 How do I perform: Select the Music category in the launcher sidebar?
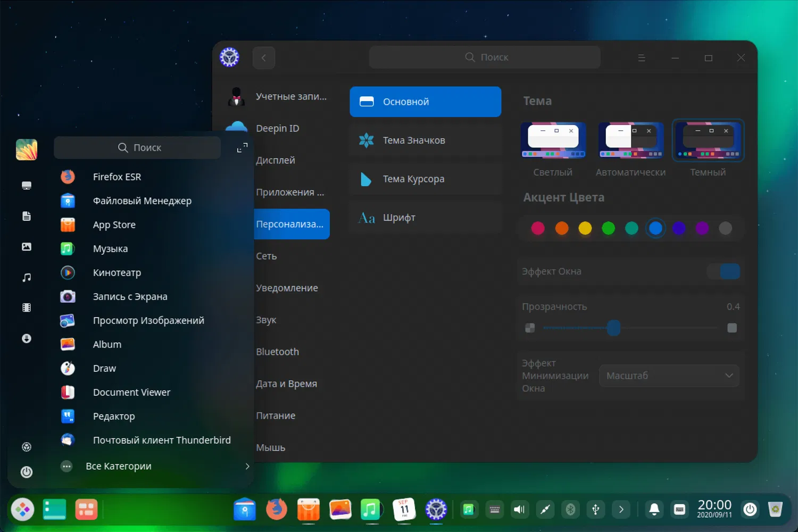[27, 277]
